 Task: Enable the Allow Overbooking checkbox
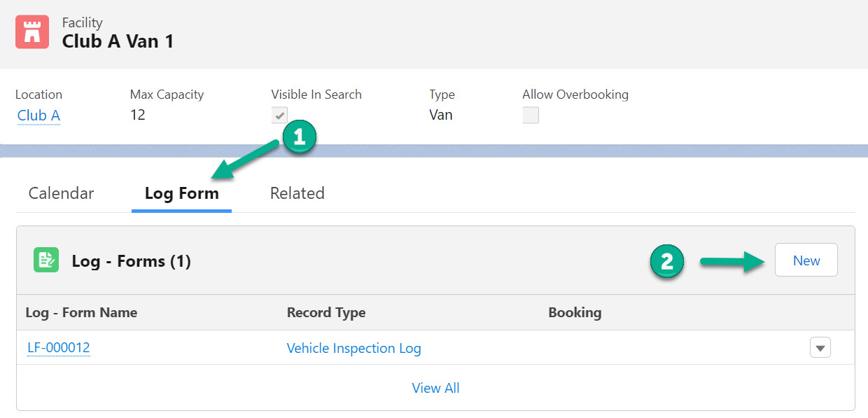point(531,115)
